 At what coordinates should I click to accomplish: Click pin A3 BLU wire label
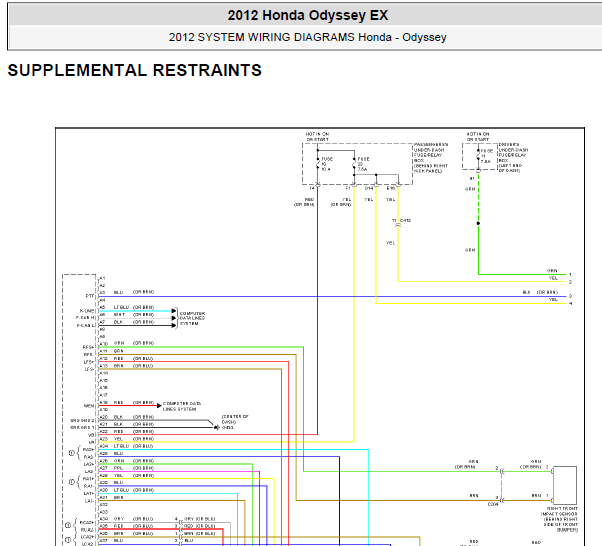pyautogui.click(x=118, y=292)
